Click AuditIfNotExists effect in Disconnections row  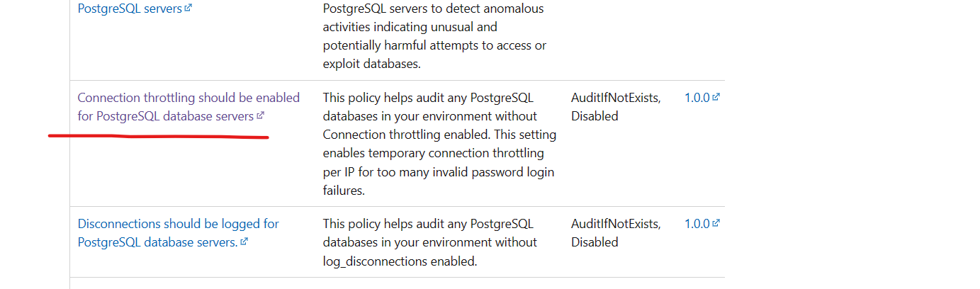[x=616, y=224]
